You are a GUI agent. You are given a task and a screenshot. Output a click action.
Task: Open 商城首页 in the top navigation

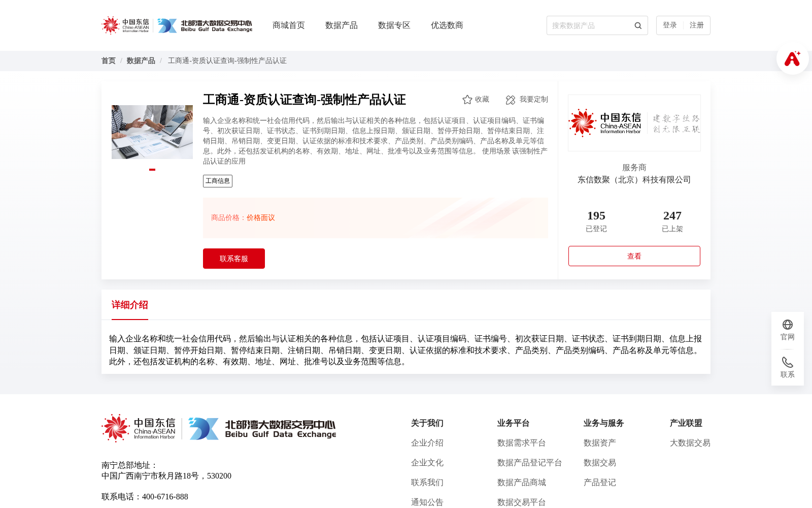289,25
